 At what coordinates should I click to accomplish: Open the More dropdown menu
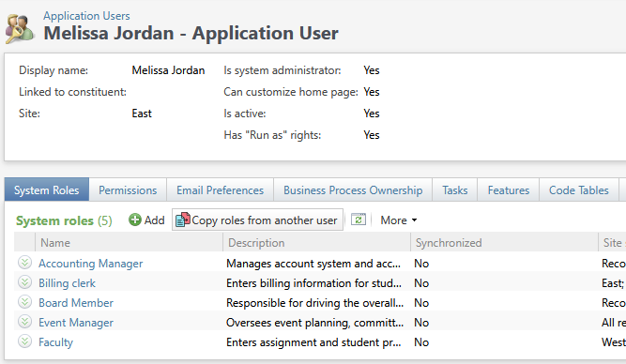point(399,220)
